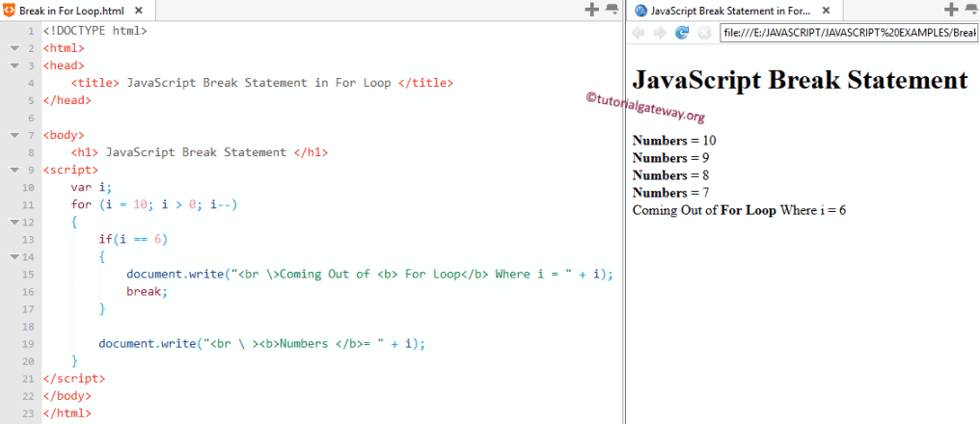This screenshot has height=424, width=980.
Task: Add a new tab in editor pane
Action: tap(591, 10)
